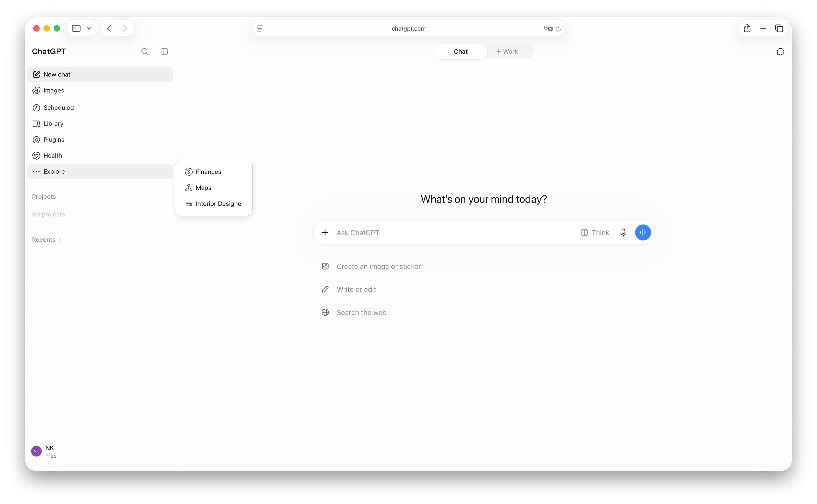Open a new Safari tab

(763, 28)
